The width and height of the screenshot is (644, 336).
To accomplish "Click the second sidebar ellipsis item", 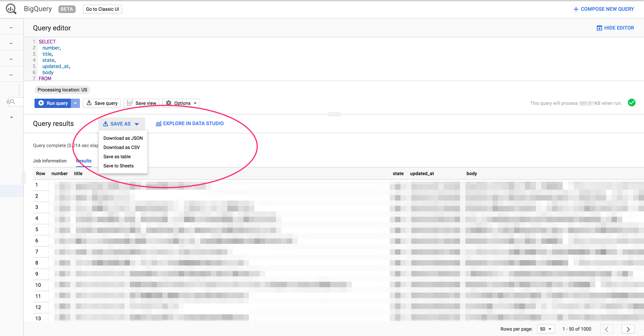I will (x=11, y=43).
